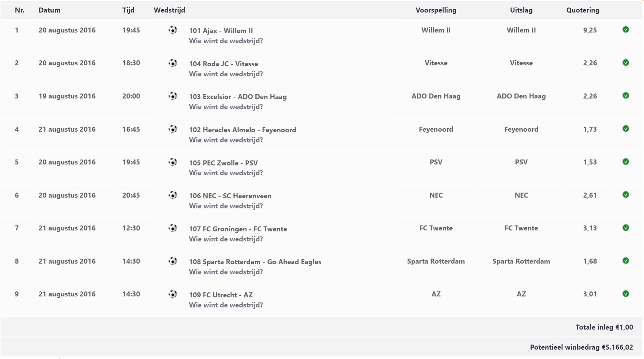644x359 pixels.
Task: Open the 102 Heracles Almelo - Feyenoord match
Action: [242, 130]
